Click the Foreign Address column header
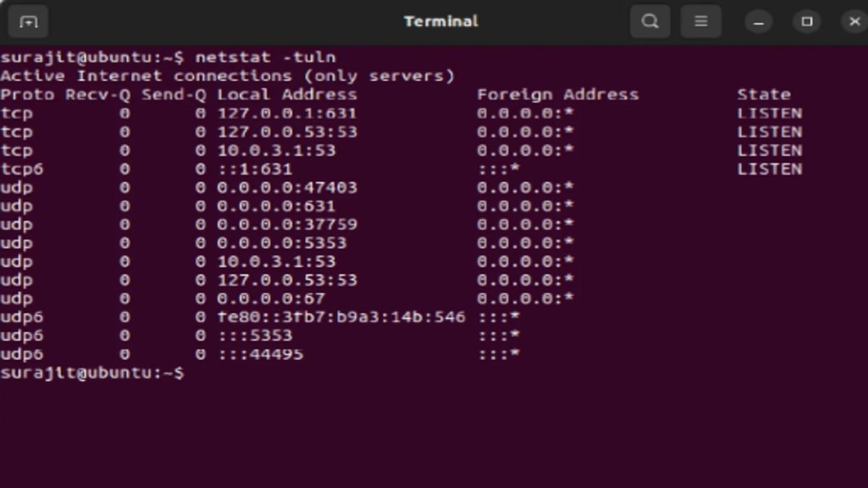 (x=557, y=94)
